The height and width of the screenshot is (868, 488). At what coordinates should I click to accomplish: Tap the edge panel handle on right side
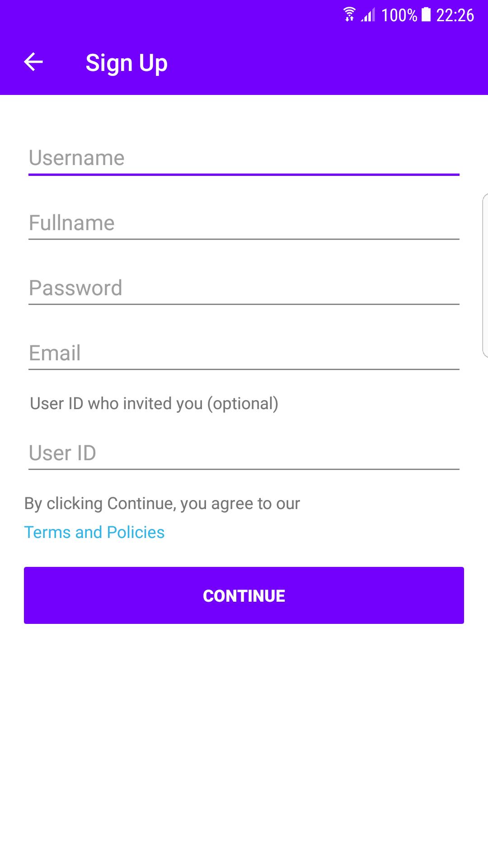[x=485, y=276]
